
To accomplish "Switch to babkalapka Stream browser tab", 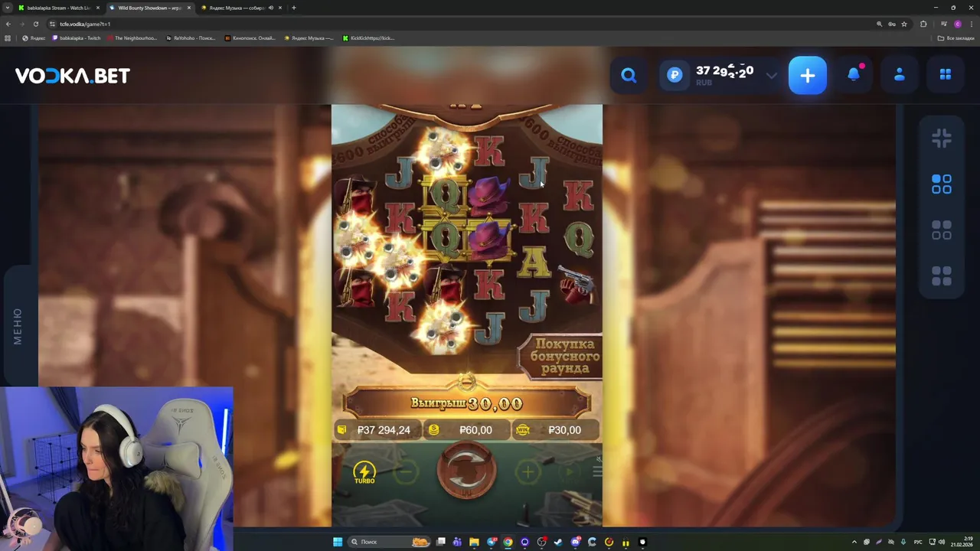I will click(58, 8).
